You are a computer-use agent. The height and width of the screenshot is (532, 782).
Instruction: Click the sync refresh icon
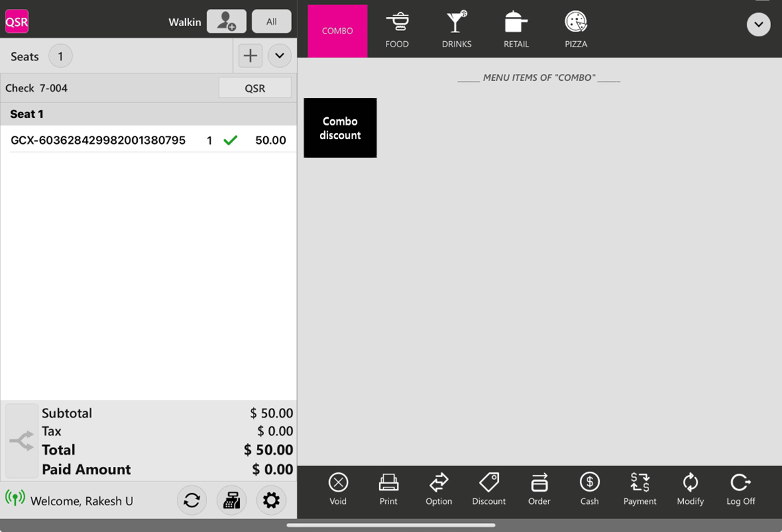coord(192,500)
